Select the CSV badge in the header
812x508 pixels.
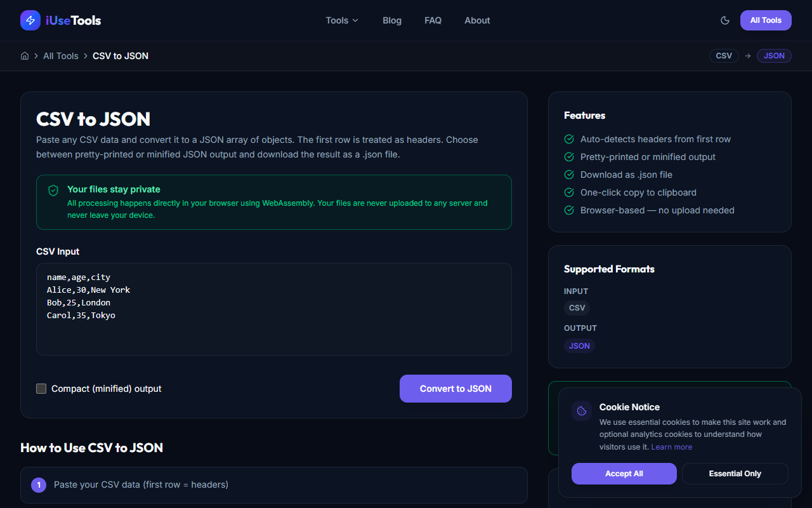click(x=724, y=56)
